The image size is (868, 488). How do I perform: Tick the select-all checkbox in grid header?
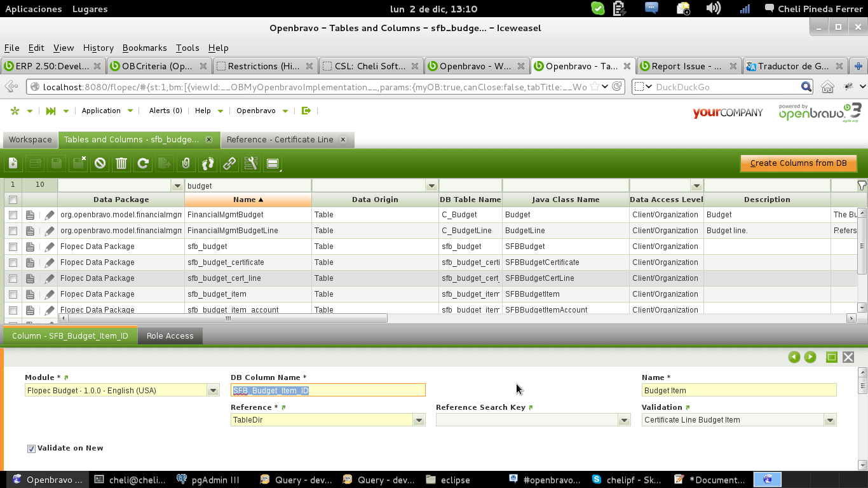13,200
